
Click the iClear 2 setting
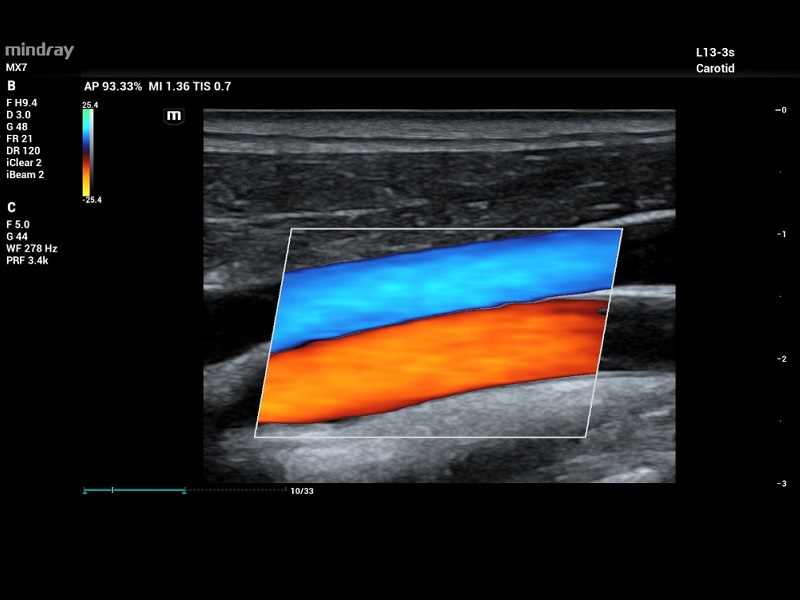(x=24, y=163)
